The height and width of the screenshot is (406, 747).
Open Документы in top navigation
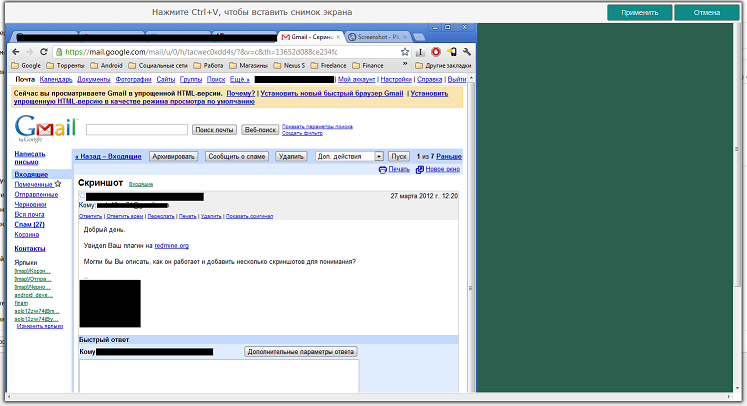pos(94,80)
